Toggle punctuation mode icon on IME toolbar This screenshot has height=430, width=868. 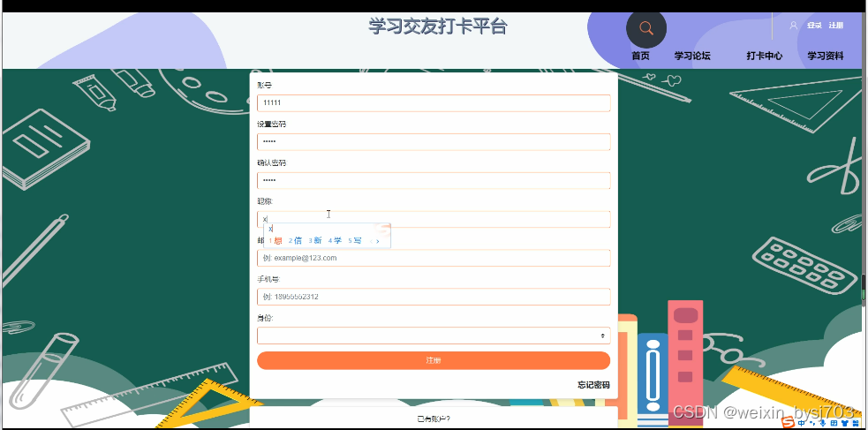[812, 423]
